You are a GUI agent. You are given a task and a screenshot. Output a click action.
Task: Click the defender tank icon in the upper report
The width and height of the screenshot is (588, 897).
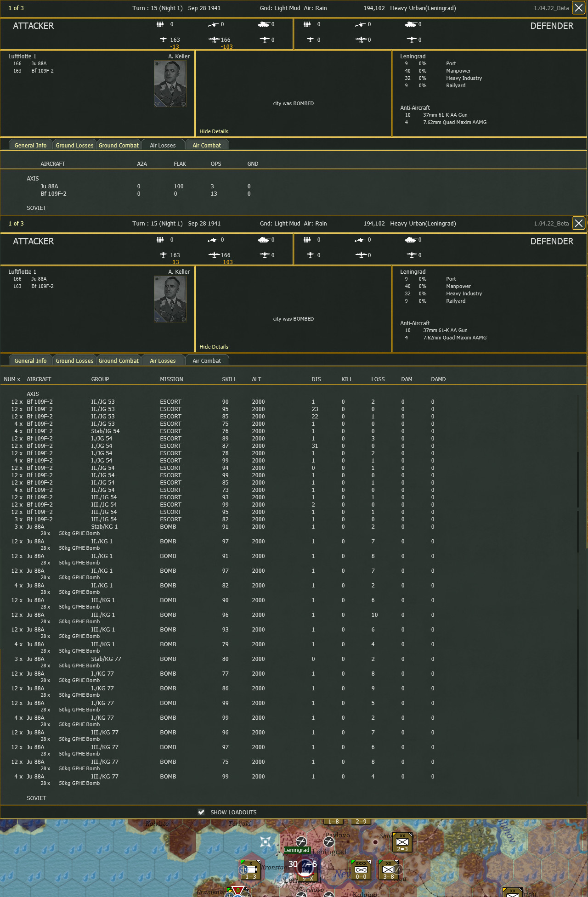[x=411, y=24]
